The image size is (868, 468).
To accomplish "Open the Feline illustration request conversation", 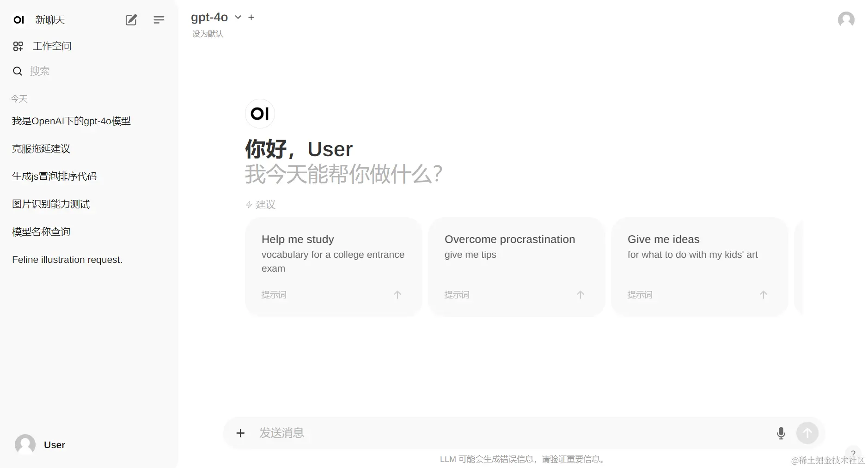I will tap(67, 259).
